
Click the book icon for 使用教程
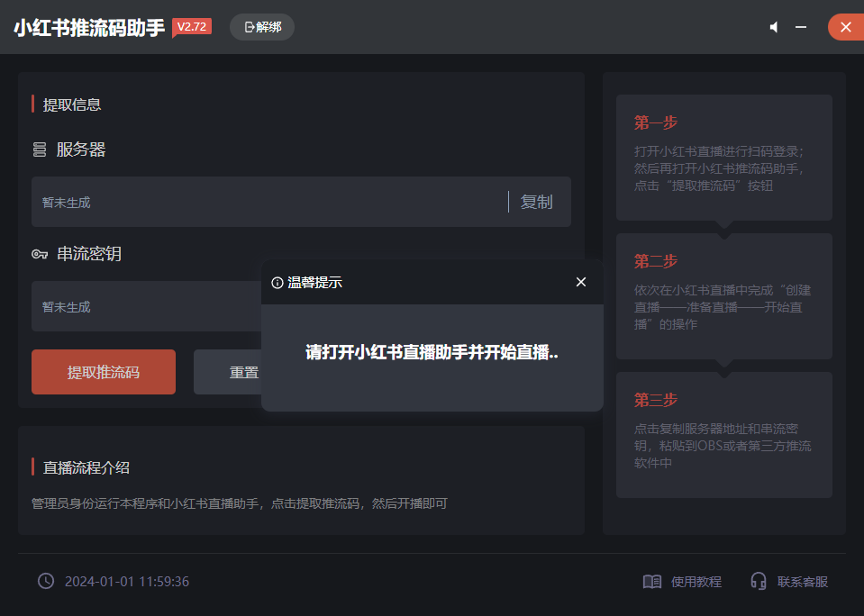(652, 582)
